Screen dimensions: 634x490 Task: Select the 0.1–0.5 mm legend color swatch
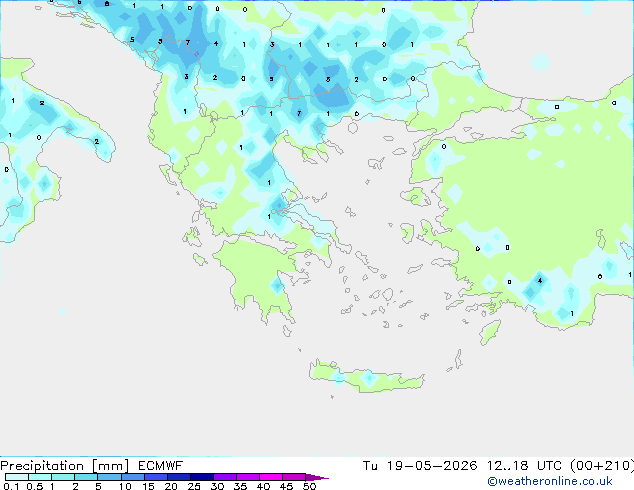pos(17,477)
